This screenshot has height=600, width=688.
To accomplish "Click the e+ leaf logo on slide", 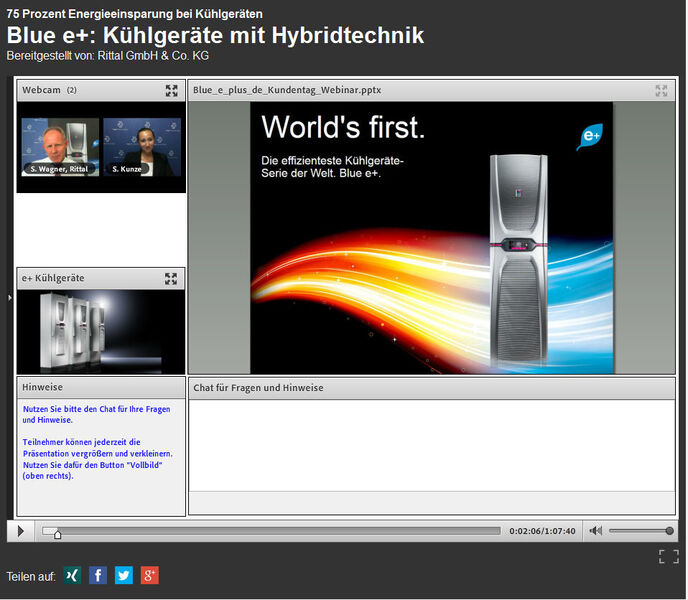I will [590, 137].
